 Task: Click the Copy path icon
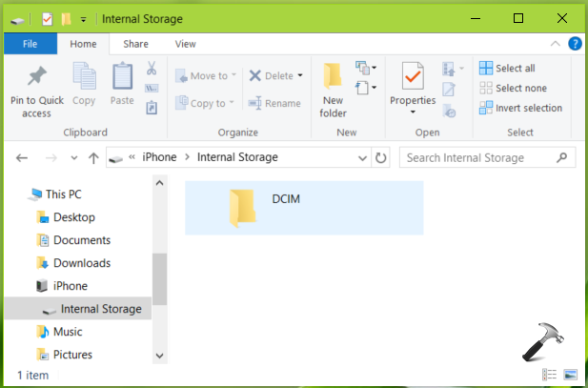tap(152, 89)
